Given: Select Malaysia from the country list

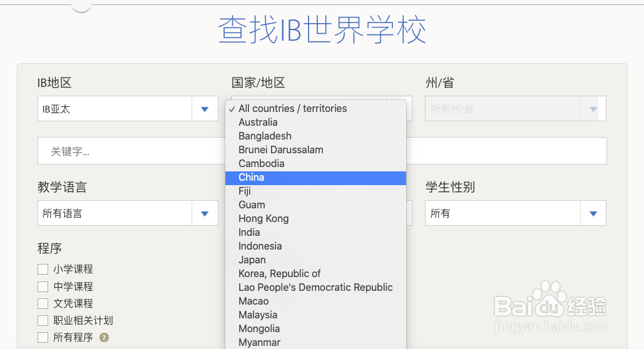Looking at the screenshot, I should click(315, 315).
